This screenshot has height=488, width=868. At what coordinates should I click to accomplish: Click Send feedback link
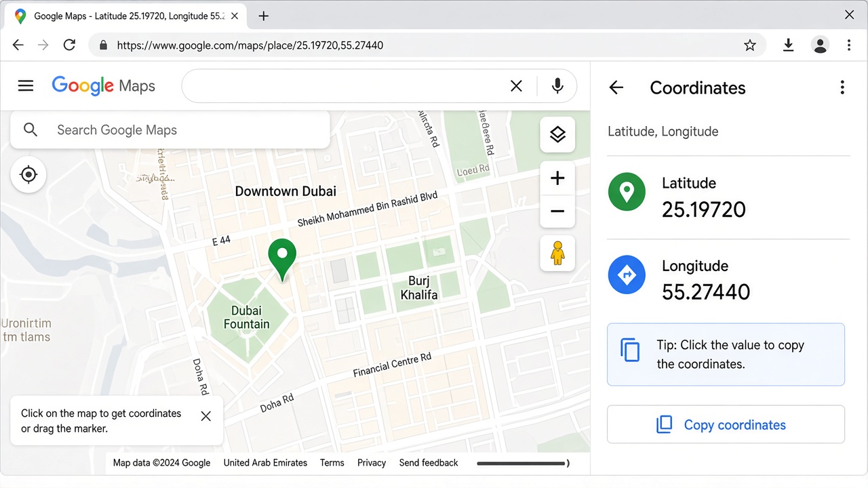(x=429, y=463)
